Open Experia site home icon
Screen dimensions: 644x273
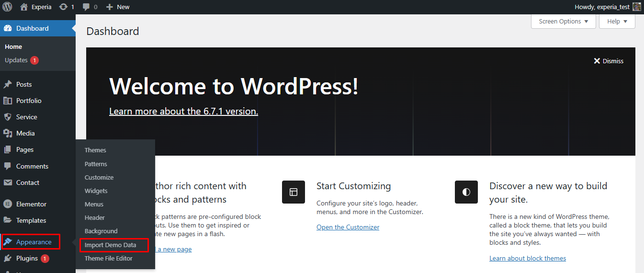(24, 7)
